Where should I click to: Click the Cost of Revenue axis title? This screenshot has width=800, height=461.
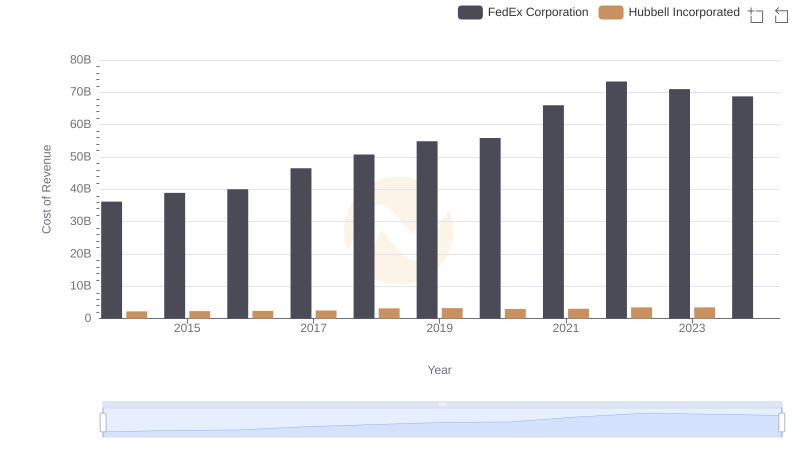tap(46, 189)
